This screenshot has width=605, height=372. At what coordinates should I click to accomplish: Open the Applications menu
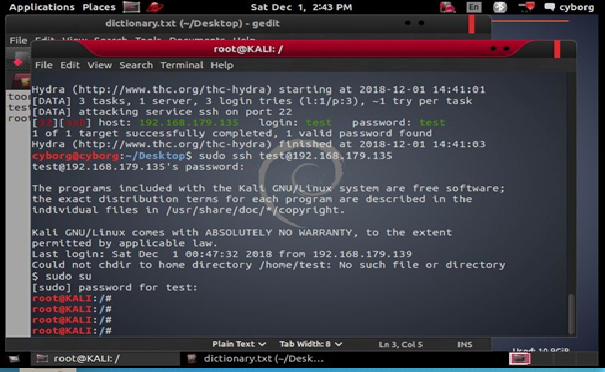42,7
